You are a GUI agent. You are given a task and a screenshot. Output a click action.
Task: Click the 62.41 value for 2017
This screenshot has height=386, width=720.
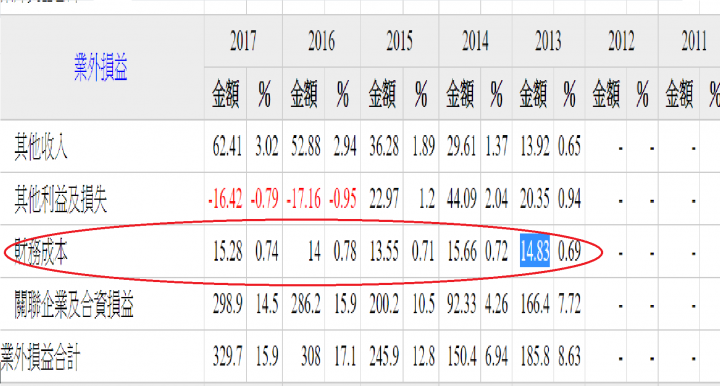pos(227,147)
